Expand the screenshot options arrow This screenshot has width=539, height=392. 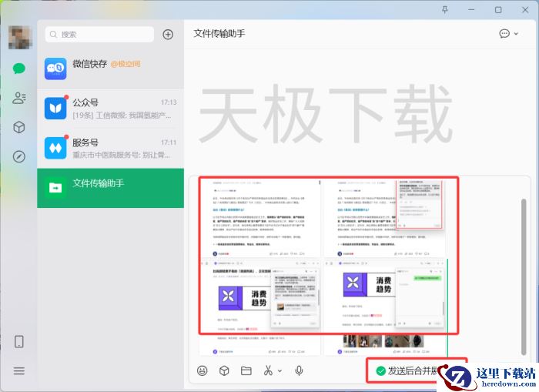[280, 371]
